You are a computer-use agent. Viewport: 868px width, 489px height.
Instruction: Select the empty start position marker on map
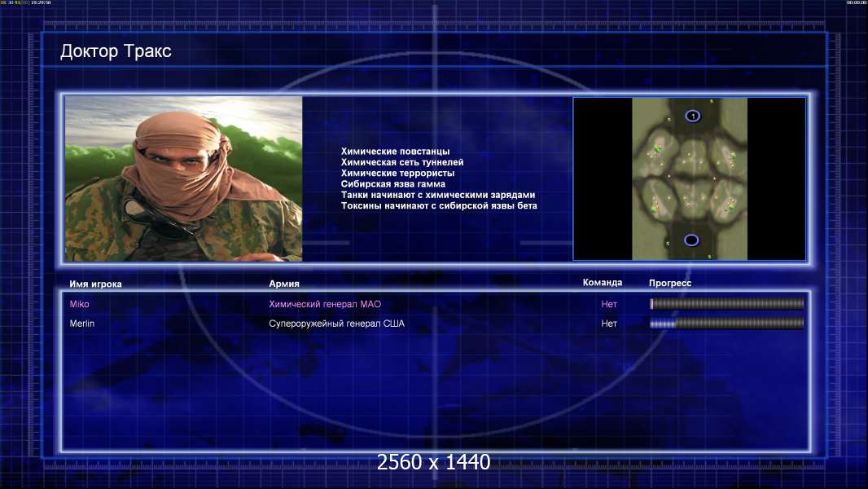coord(691,240)
